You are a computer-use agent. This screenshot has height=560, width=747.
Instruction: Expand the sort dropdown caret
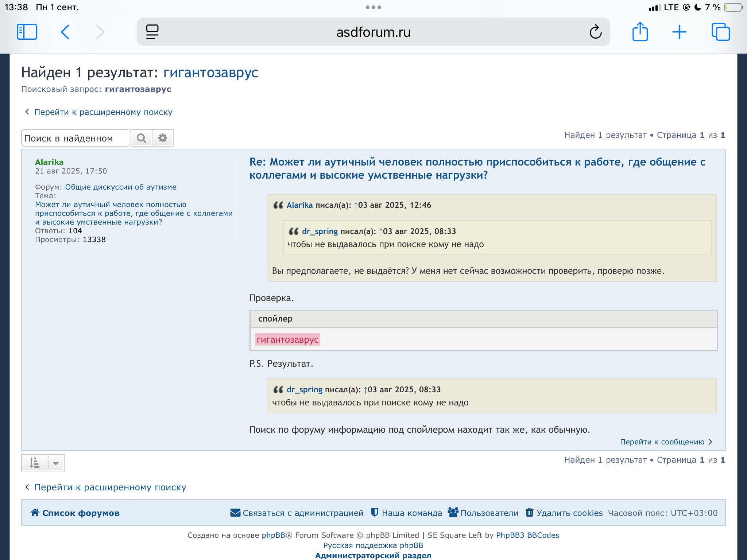tap(56, 463)
